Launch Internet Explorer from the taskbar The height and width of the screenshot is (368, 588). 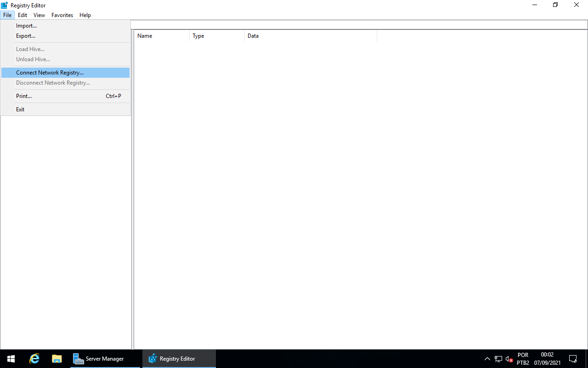point(34,358)
